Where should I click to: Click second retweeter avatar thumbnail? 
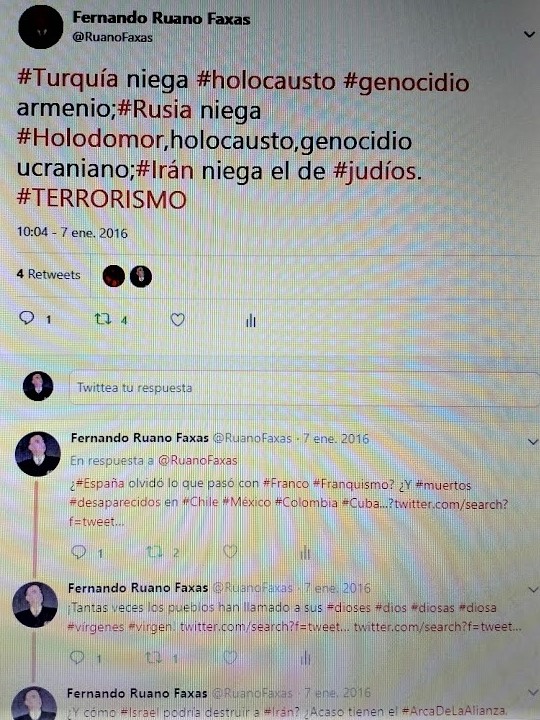(141, 276)
